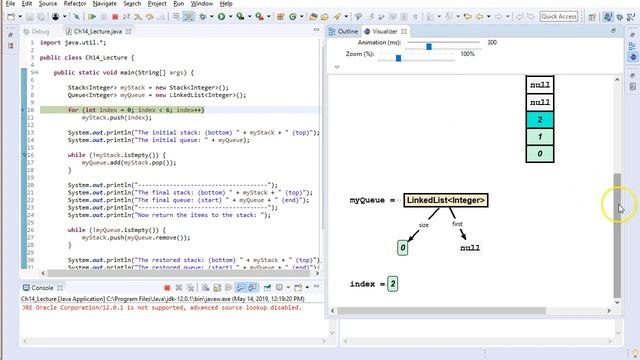Viewport: 640px width, 360px height.
Task: Open the Run menu
Action: tap(178, 4)
